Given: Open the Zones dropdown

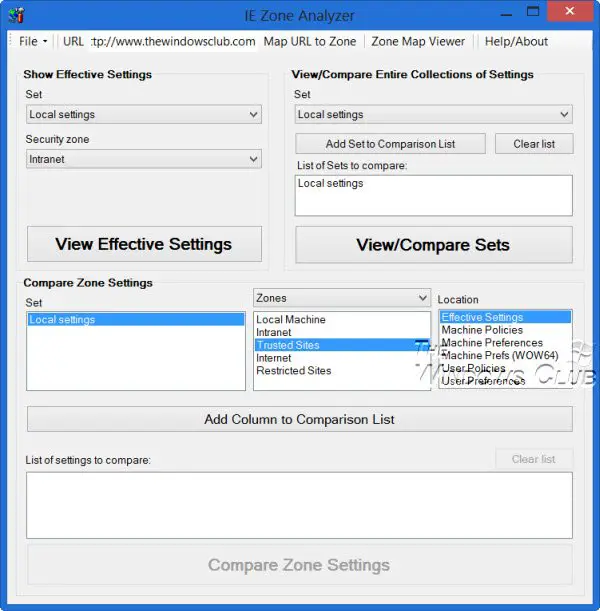Looking at the screenshot, I should tap(342, 298).
